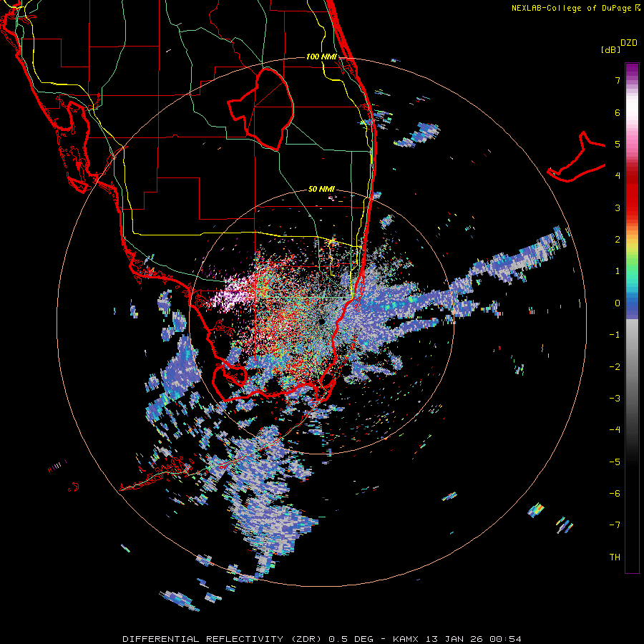Select the 2 dB tick label
The height and width of the screenshot is (644, 644).
click(x=618, y=240)
